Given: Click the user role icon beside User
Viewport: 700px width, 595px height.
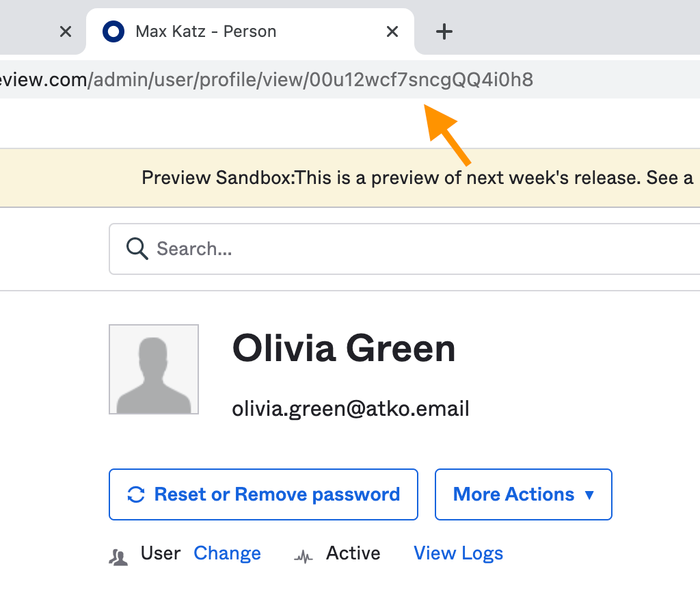Looking at the screenshot, I should pyautogui.click(x=118, y=557).
